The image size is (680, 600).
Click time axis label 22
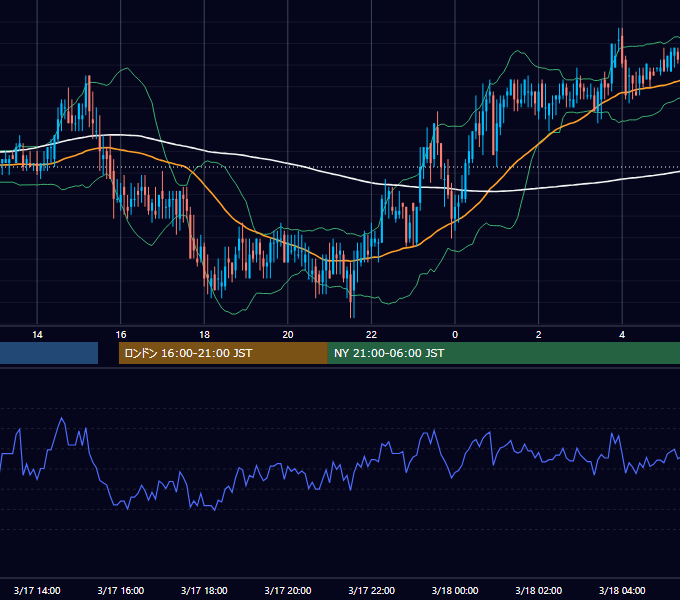371,335
